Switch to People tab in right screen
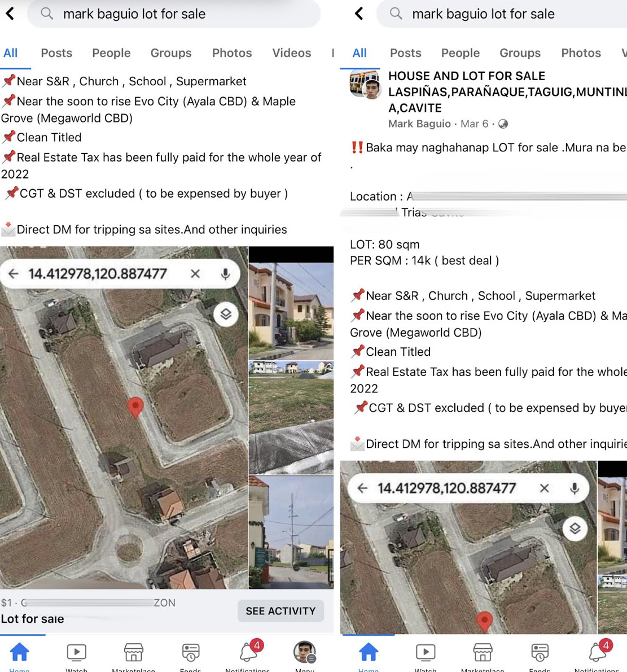The width and height of the screenshot is (627, 672). point(461,53)
